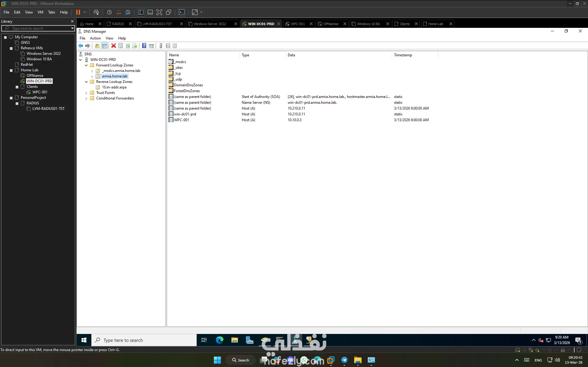
Task: Close the RADIUS tab
Action: point(130,24)
